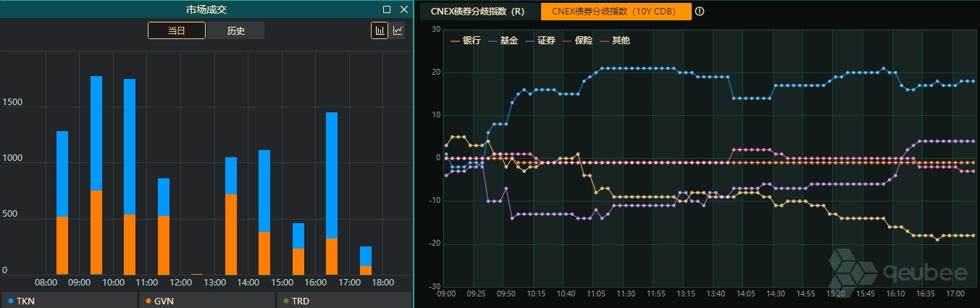Click the 市场成交 panel title

click(x=206, y=9)
